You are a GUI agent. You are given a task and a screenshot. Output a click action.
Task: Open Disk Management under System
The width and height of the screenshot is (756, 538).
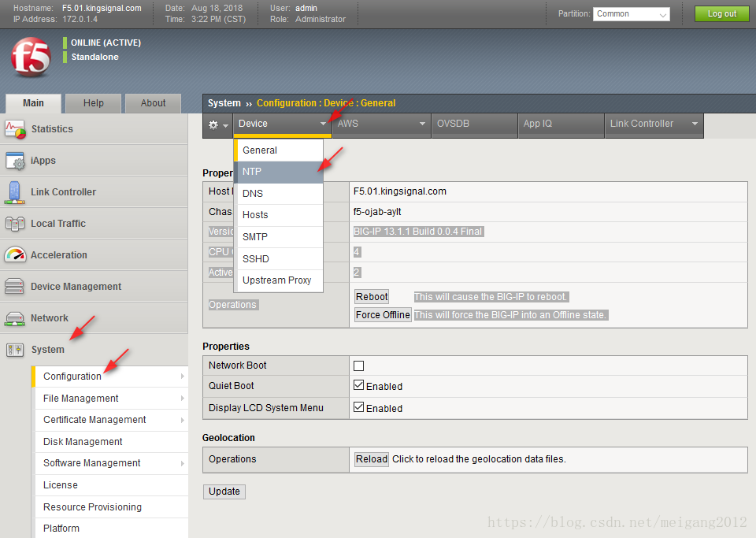(111, 442)
